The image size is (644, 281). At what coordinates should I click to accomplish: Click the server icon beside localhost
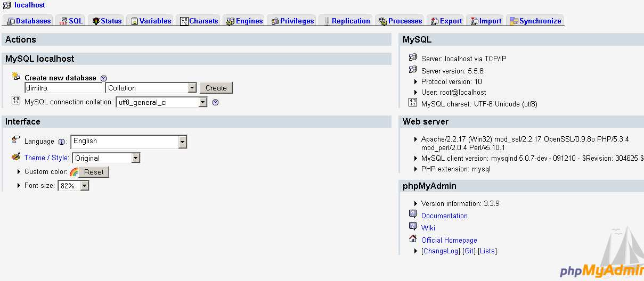coord(7,5)
